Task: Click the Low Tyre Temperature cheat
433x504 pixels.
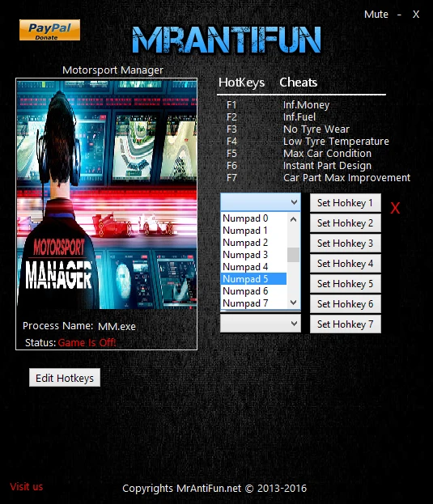Action: (x=336, y=142)
